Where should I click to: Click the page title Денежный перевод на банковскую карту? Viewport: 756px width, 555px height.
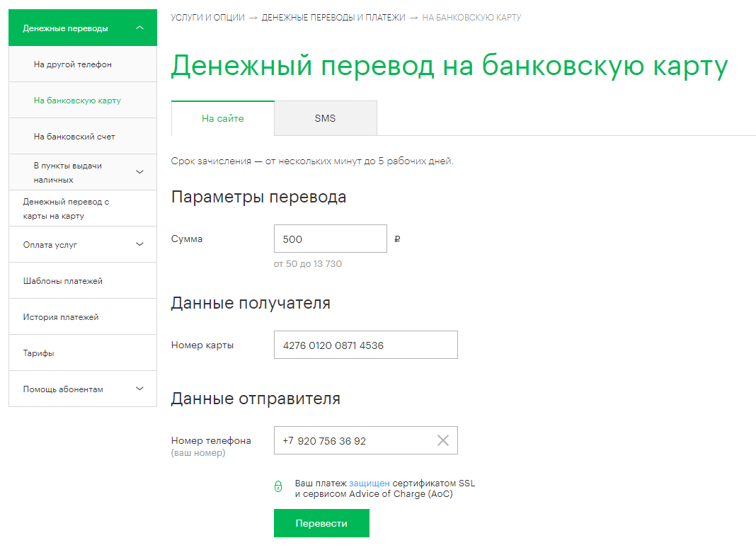point(449,66)
